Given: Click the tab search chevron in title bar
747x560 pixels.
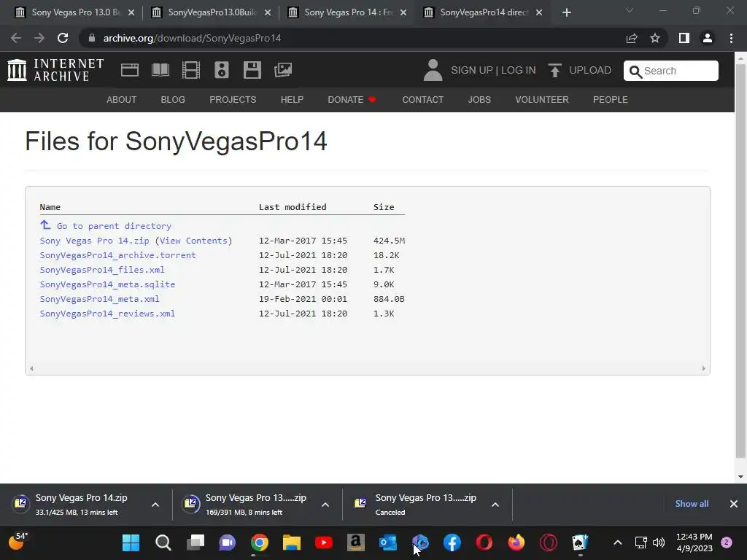Looking at the screenshot, I should pyautogui.click(x=630, y=10).
